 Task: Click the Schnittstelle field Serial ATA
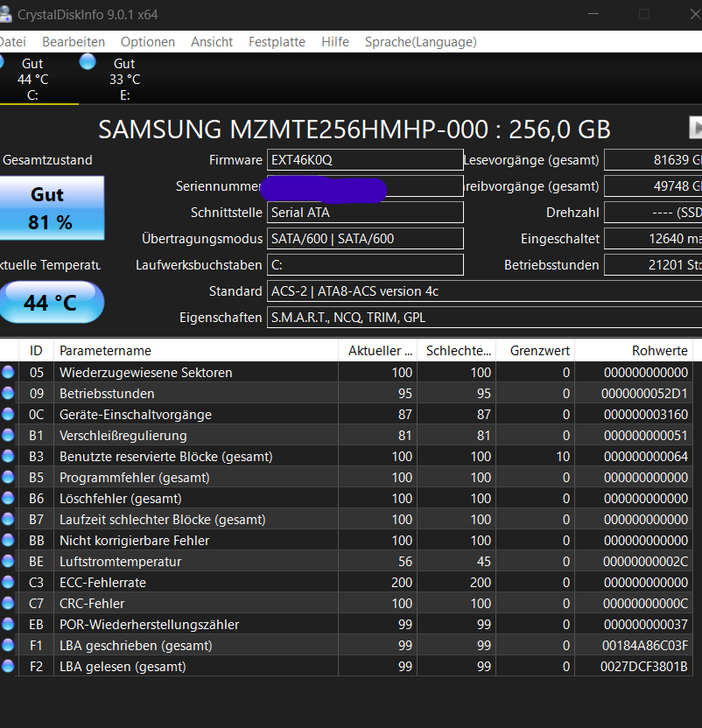click(x=365, y=213)
